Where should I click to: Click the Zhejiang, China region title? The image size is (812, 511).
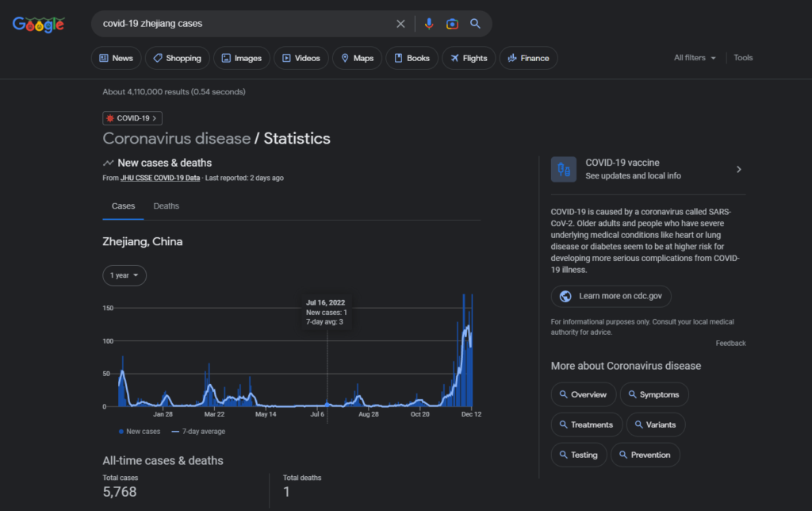(143, 241)
